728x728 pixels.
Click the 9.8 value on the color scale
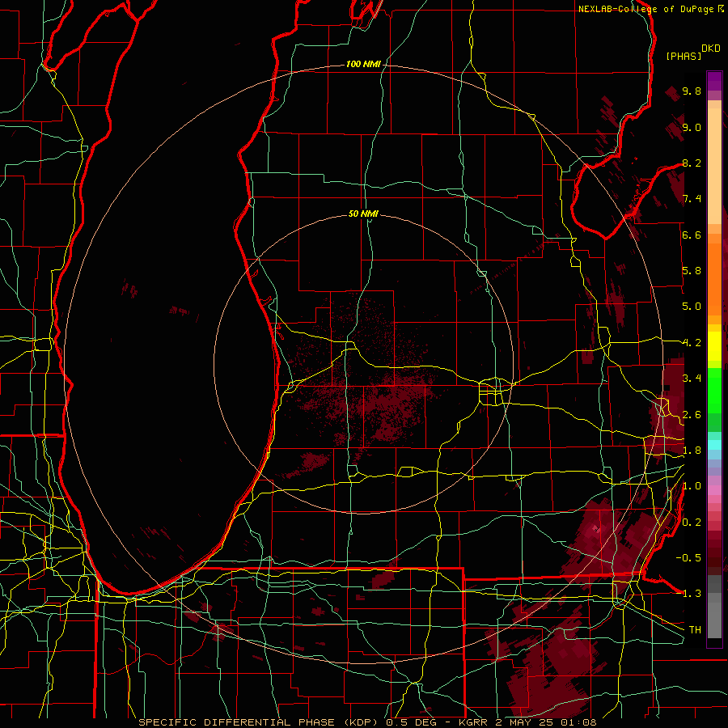coord(692,91)
